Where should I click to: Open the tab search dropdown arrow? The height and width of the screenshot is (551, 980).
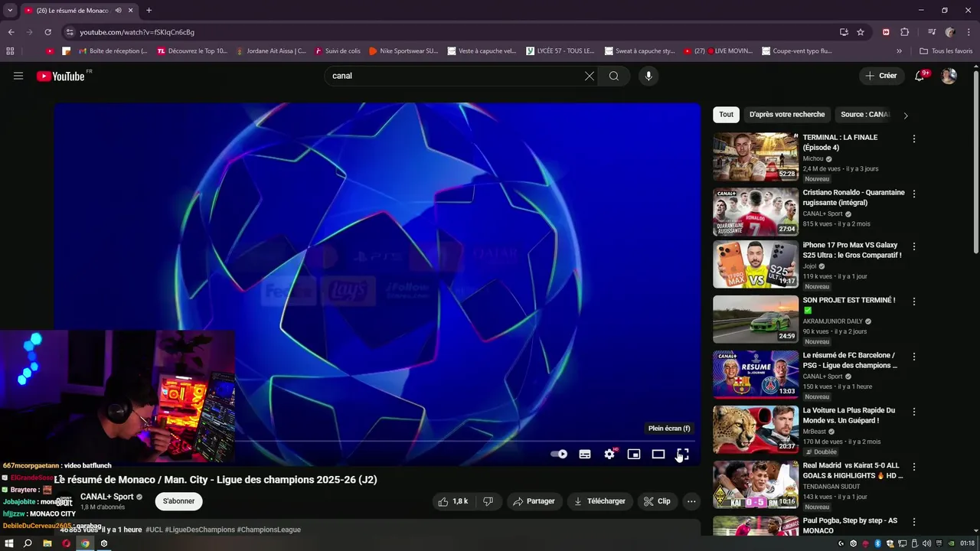coord(9,11)
